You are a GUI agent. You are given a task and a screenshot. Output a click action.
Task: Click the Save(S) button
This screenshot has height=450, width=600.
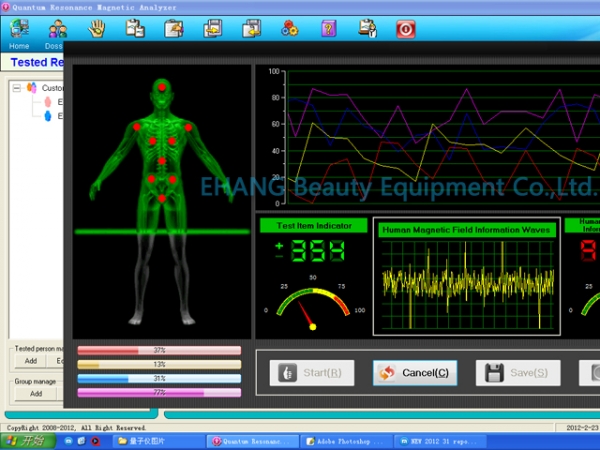517,373
